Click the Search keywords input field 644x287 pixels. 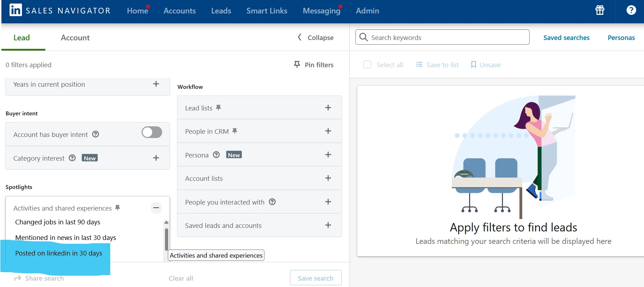[443, 37]
